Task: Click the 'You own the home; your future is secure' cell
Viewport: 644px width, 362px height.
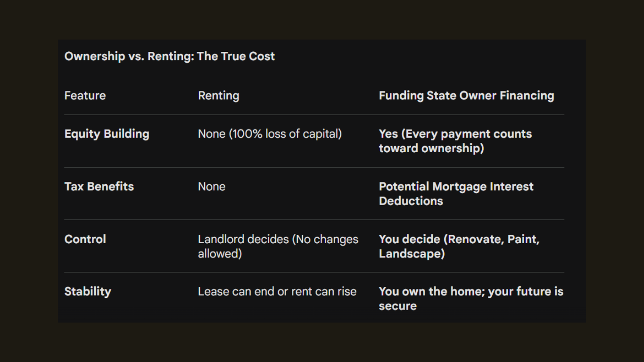Action: pos(471,298)
